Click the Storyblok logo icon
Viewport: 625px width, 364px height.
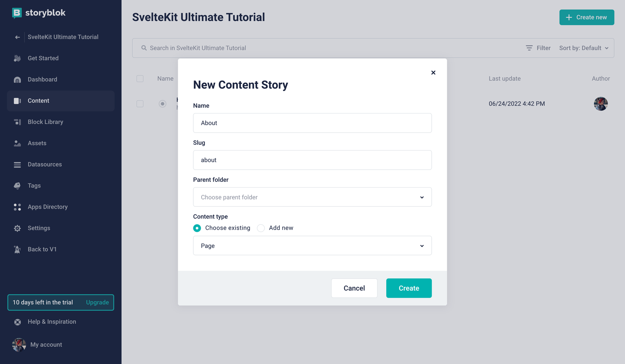[17, 13]
